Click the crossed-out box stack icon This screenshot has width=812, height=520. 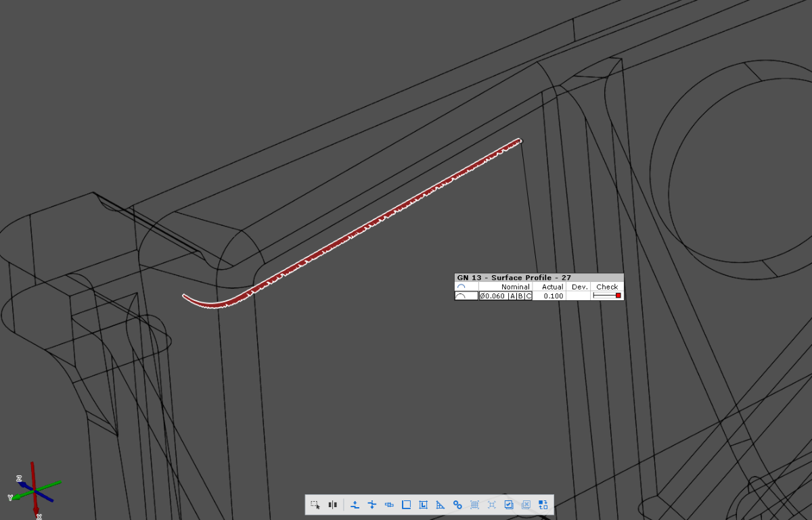(x=526, y=504)
